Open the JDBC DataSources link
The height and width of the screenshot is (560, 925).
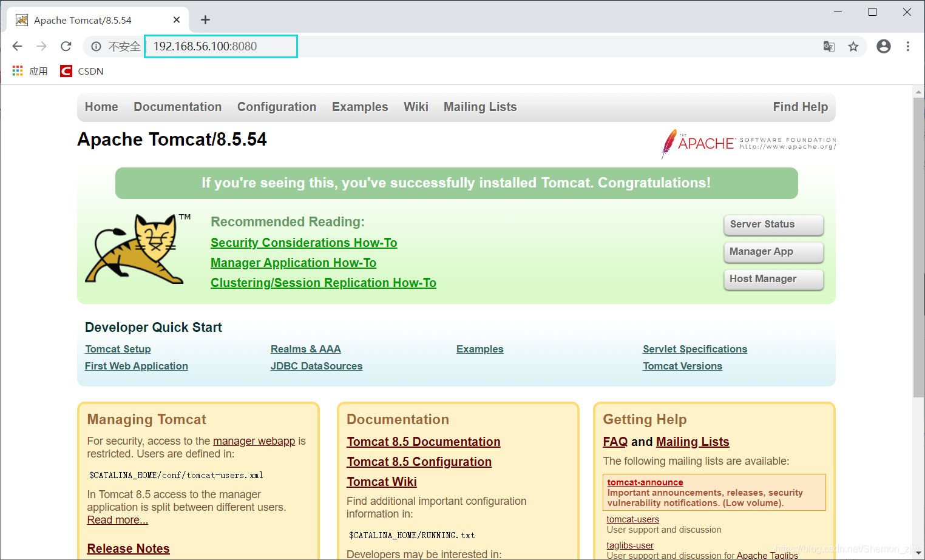point(317,366)
